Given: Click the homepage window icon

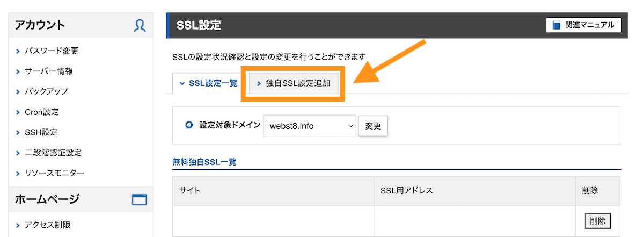Looking at the screenshot, I should point(140,200).
